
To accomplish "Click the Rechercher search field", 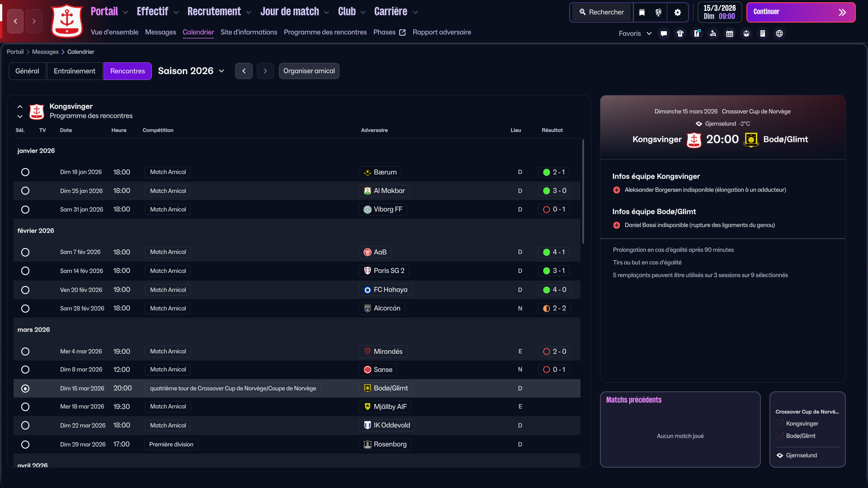I will click(602, 12).
